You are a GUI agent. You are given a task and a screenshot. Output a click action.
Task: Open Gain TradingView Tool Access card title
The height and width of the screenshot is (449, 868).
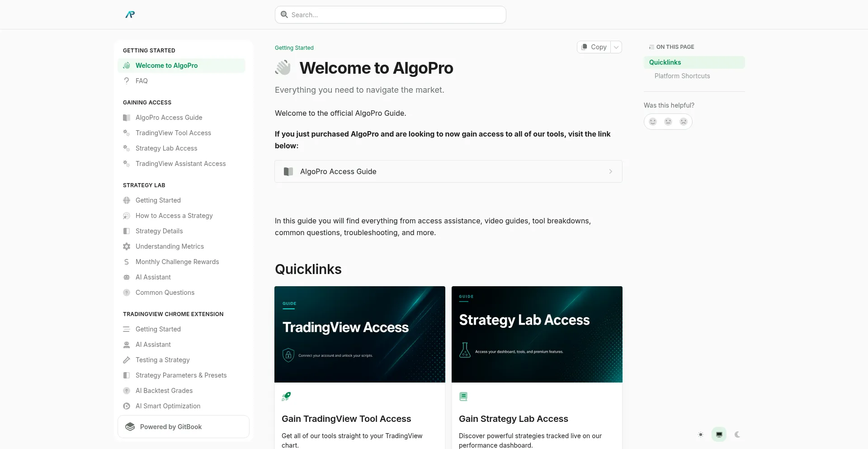coord(346,419)
